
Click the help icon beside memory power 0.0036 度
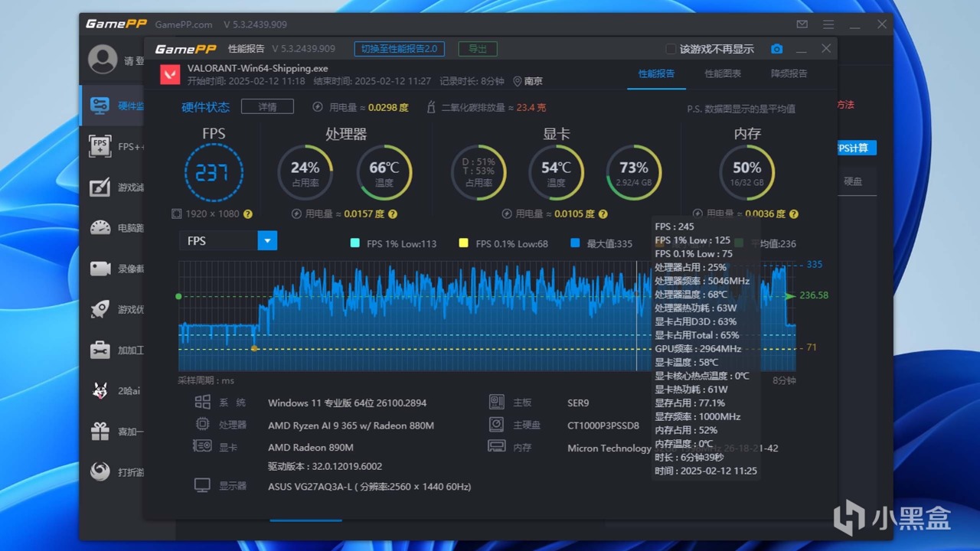click(793, 214)
